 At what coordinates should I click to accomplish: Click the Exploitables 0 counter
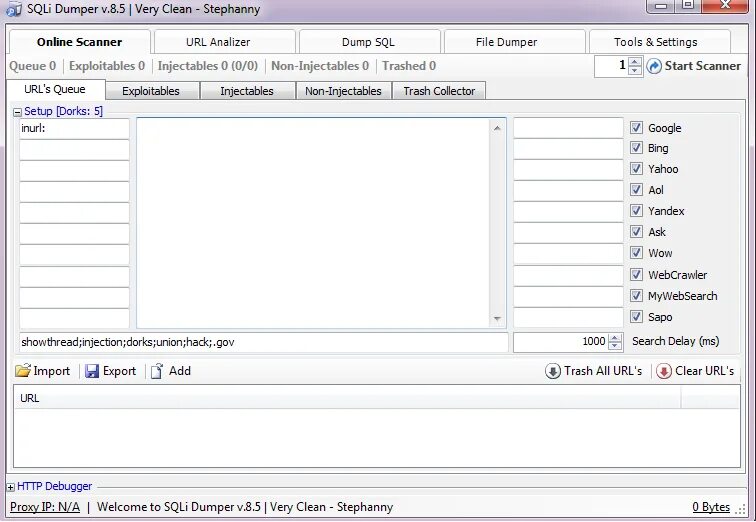coord(107,66)
